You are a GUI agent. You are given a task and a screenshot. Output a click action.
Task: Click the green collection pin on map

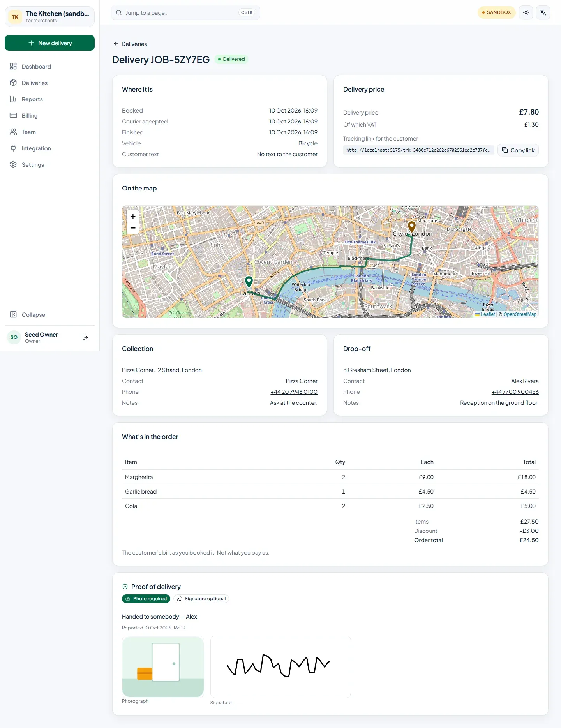(249, 282)
